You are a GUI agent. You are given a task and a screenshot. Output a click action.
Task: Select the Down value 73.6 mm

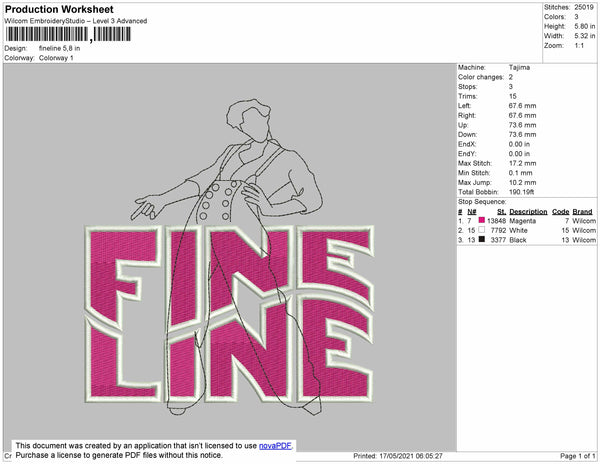point(522,134)
